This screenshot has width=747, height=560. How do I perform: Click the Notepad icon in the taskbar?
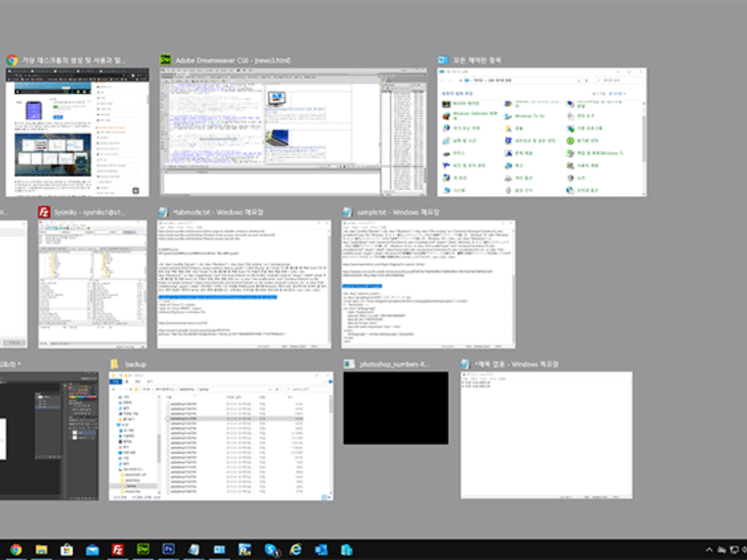(194, 549)
